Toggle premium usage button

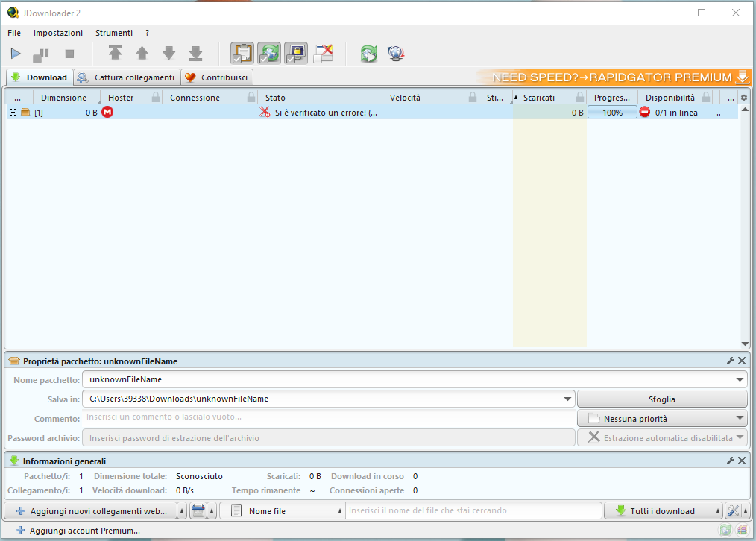(296, 54)
